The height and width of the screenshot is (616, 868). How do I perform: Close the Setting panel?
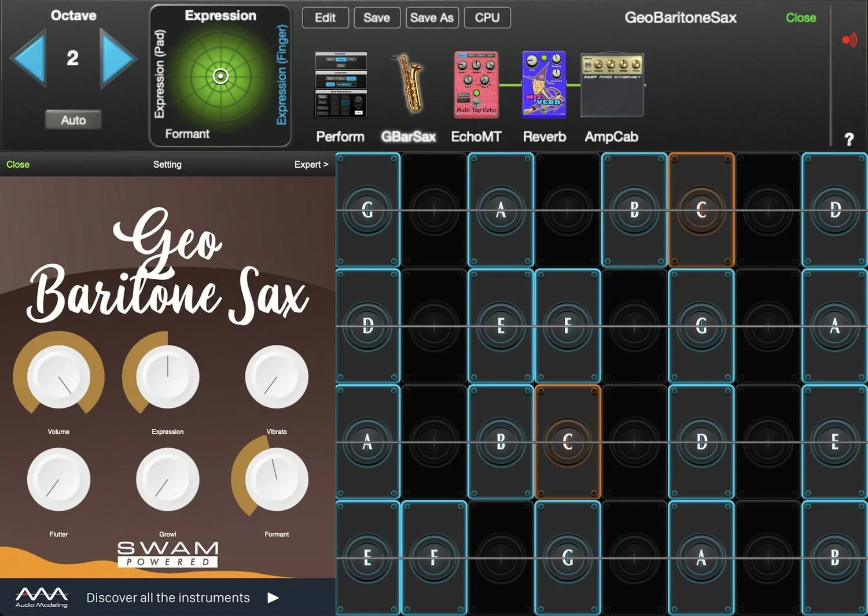tap(18, 165)
